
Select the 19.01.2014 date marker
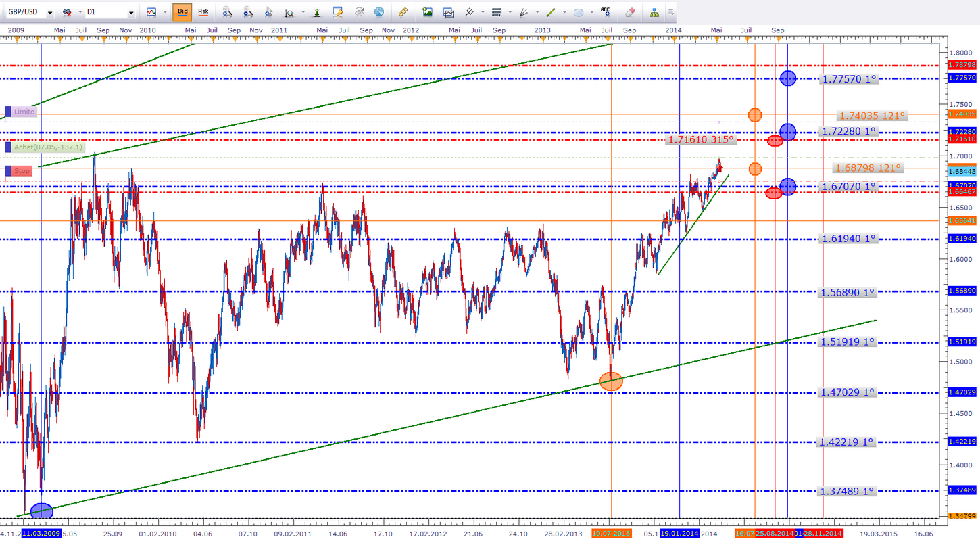coord(679,534)
